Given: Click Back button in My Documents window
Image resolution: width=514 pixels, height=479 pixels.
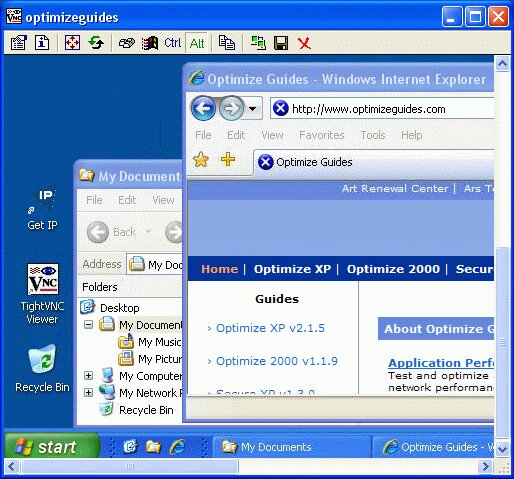Looking at the screenshot, I should 112,232.
